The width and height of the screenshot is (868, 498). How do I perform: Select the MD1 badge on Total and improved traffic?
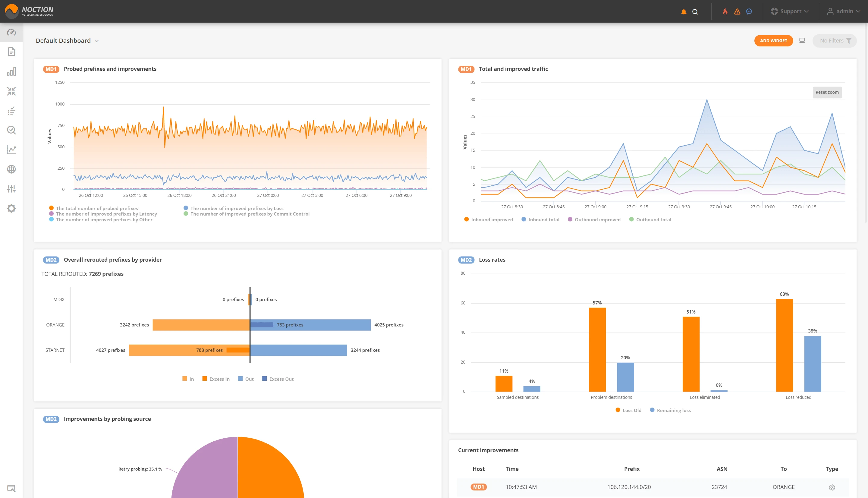pos(466,69)
